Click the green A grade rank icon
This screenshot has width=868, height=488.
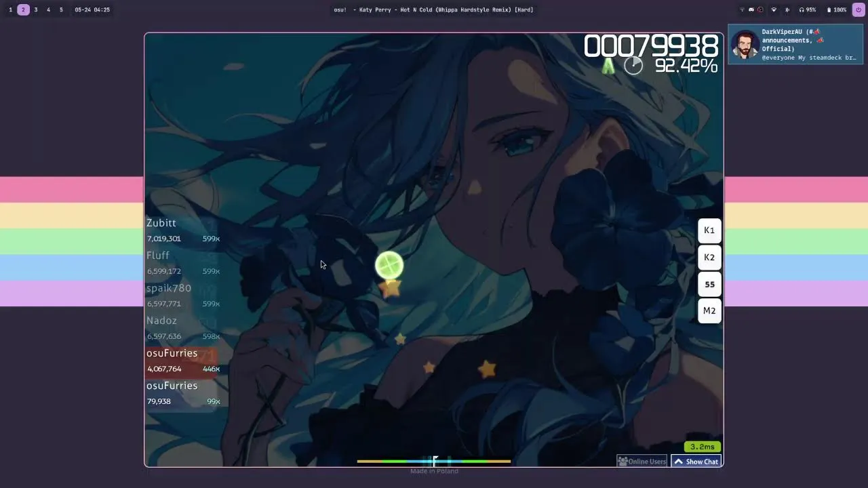[x=608, y=66]
